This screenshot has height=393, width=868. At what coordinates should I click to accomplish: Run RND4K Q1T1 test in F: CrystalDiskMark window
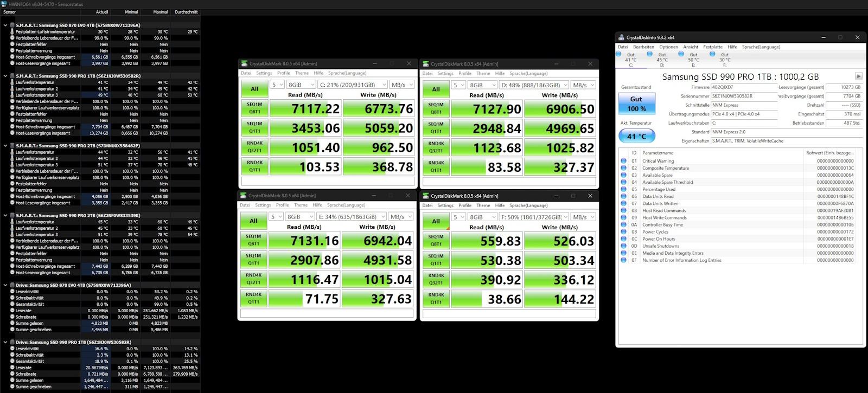tap(436, 299)
